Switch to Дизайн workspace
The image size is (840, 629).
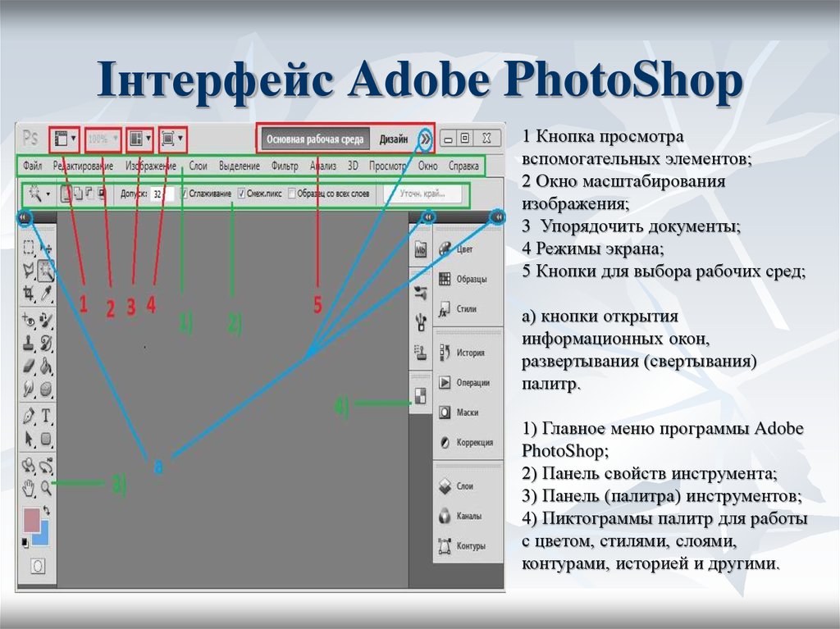[394, 139]
